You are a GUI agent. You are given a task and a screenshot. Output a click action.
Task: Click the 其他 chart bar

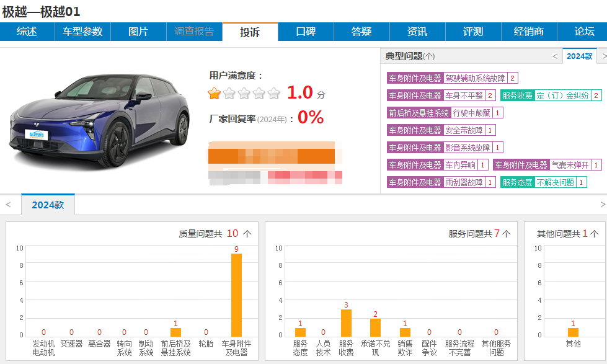point(573,332)
